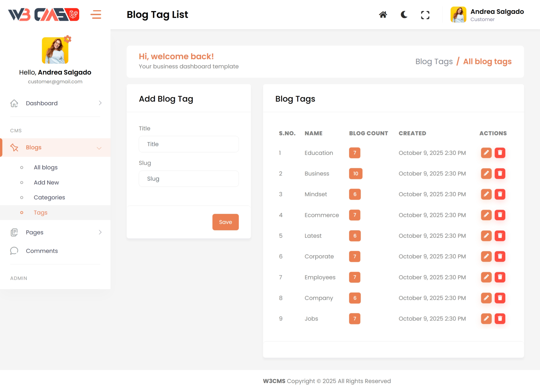
Task: Click the hamburger menu icon
Action: pyautogui.click(x=96, y=15)
